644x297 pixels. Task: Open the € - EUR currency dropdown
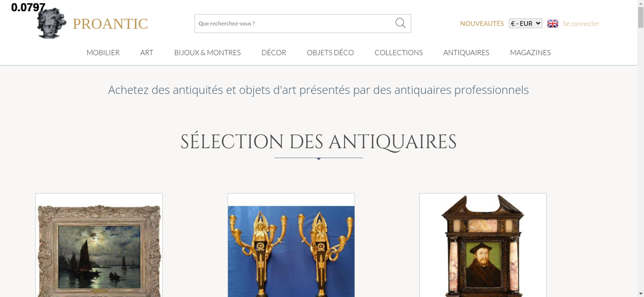(x=526, y=23)
